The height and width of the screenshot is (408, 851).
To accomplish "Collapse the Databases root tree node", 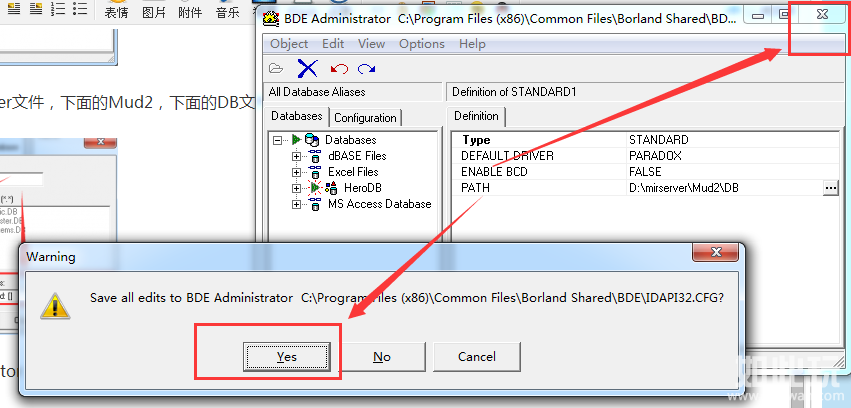I will (277, 140).
